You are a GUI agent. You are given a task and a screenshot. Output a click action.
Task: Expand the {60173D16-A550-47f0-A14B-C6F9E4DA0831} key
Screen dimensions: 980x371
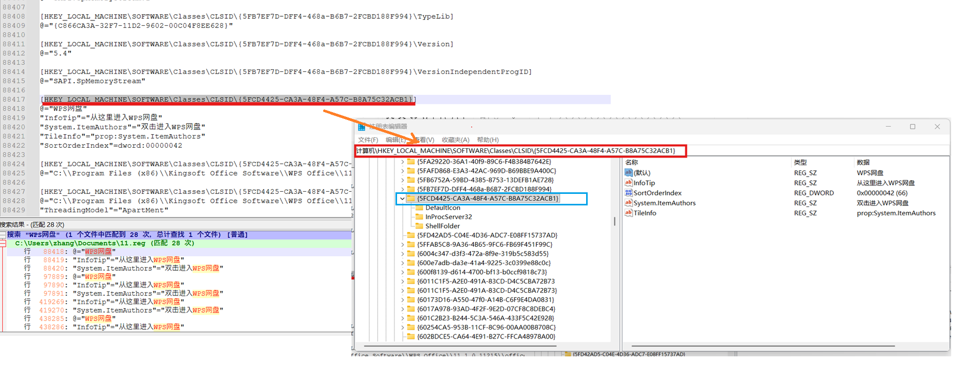click(402, 300)
